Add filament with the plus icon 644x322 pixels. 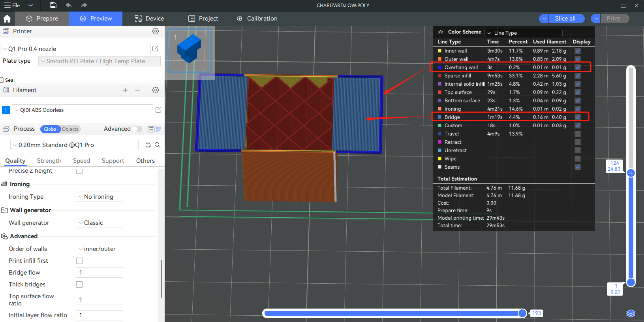[x=125, y=90]
